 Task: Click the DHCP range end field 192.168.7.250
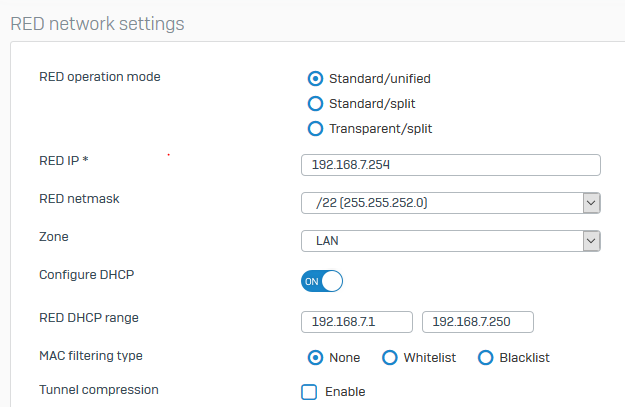pos(478,322)
